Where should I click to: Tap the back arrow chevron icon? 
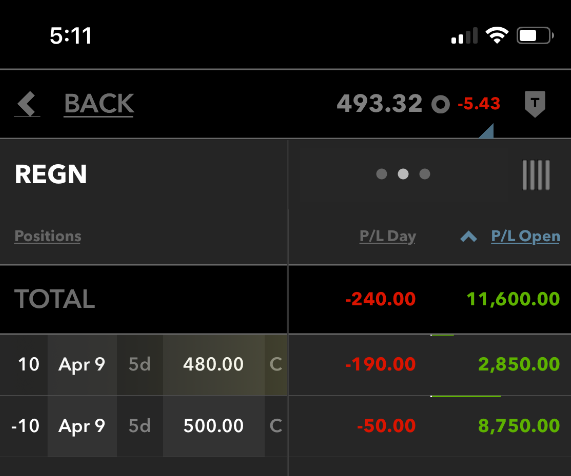pyautogui.click(x=27, y=104)
